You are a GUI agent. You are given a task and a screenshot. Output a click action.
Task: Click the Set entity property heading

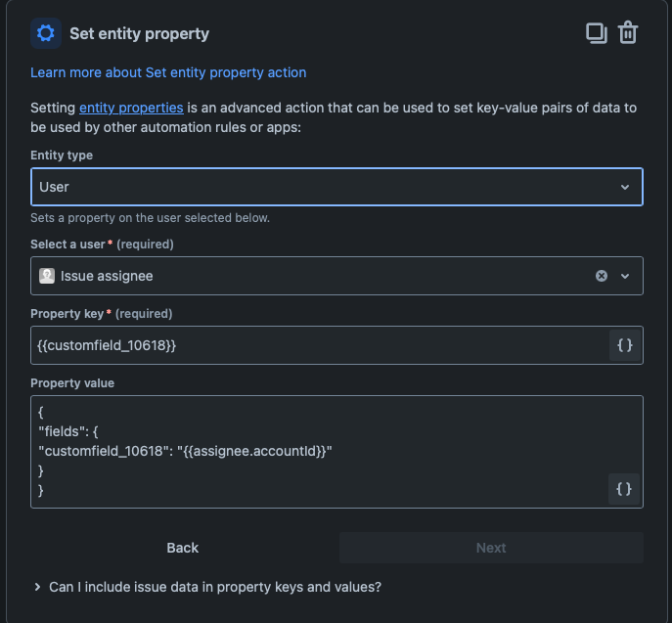pyautogui.click(x=139, y=34)
